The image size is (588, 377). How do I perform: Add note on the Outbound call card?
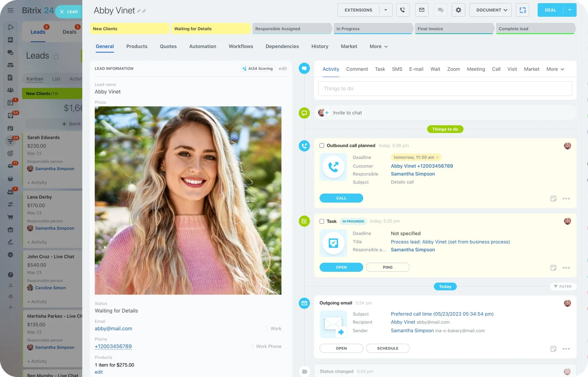coord(553,199)
